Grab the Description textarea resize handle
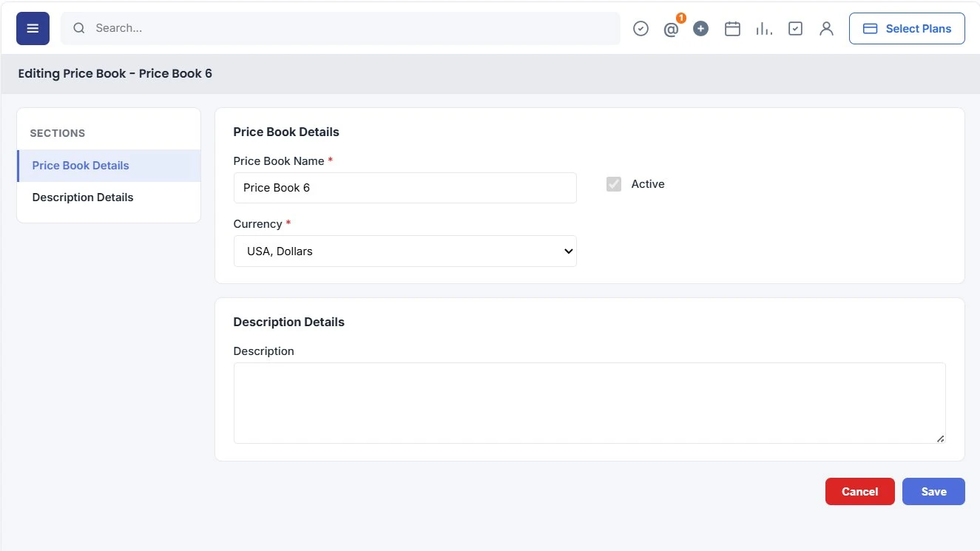This screenshot has width=980, height=551. 940,439
